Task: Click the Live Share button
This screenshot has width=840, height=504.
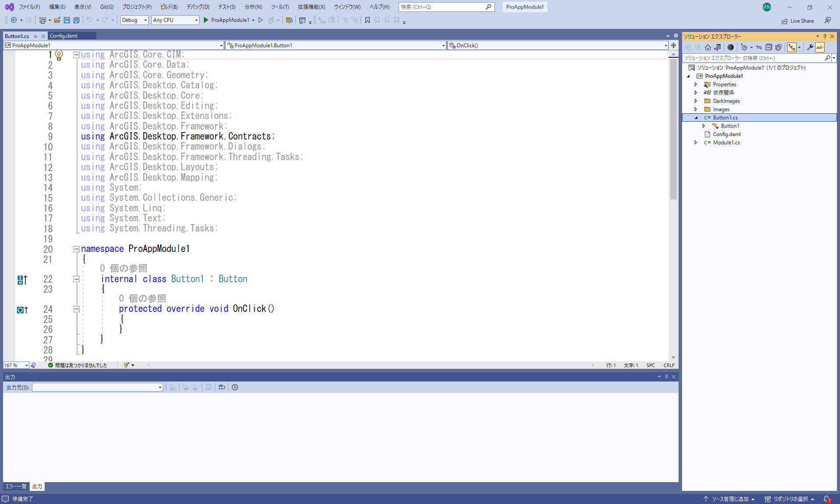Action: click(x=798, y=21)
